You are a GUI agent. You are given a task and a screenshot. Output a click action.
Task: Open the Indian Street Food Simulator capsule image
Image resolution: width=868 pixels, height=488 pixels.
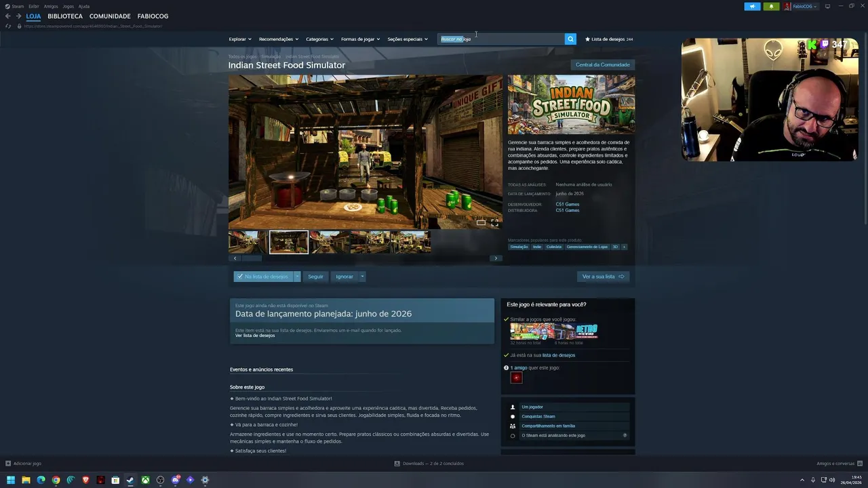[x=572, y=104]
